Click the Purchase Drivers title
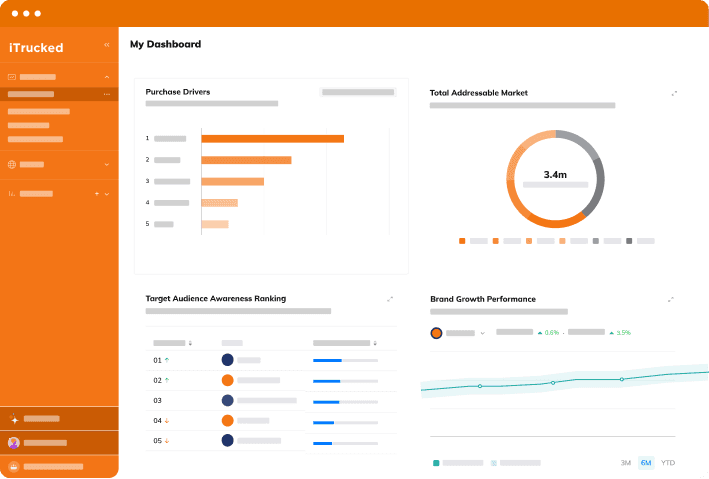 tap(178, 92)
